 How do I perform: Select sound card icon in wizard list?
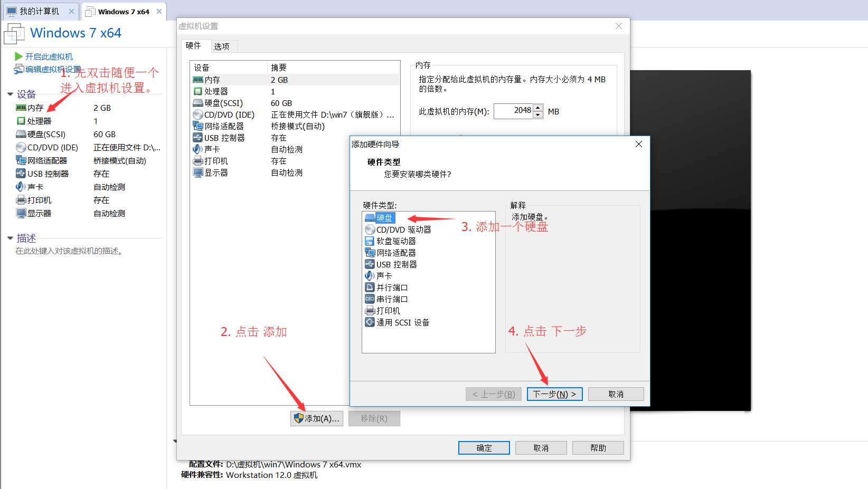[x=370, y=276]
